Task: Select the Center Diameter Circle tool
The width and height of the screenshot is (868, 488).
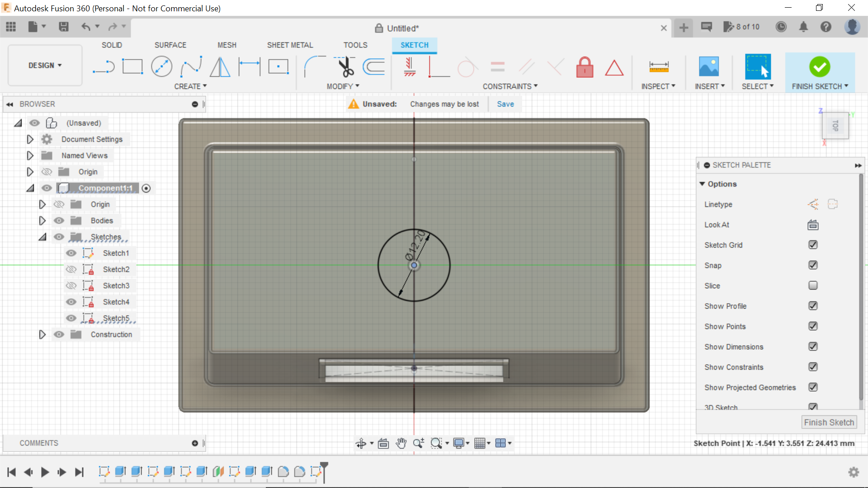Action: coord(161,66)
